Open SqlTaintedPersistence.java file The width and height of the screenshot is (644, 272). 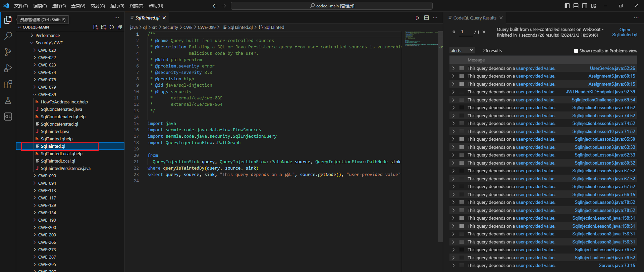pyautogui.click(x=66, y=168)
